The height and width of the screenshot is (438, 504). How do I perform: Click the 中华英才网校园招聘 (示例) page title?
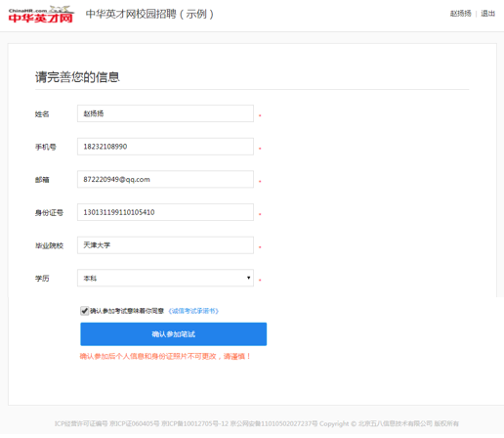(149, 14)
